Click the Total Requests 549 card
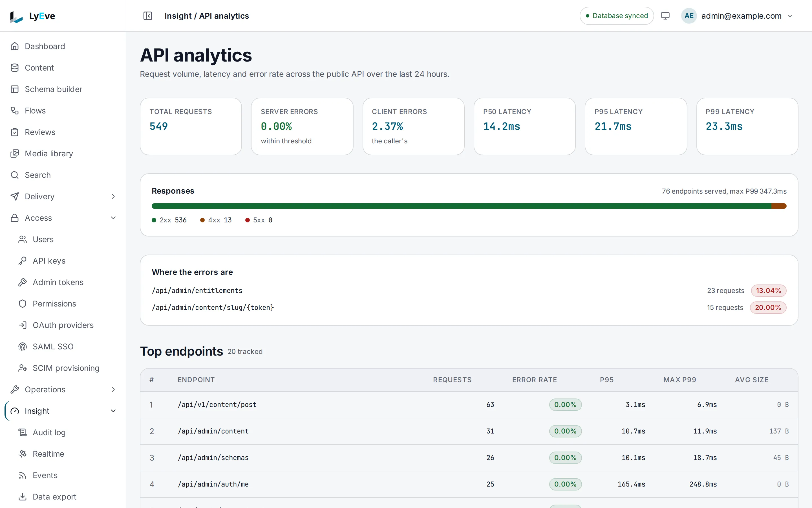 click(191, 126)
